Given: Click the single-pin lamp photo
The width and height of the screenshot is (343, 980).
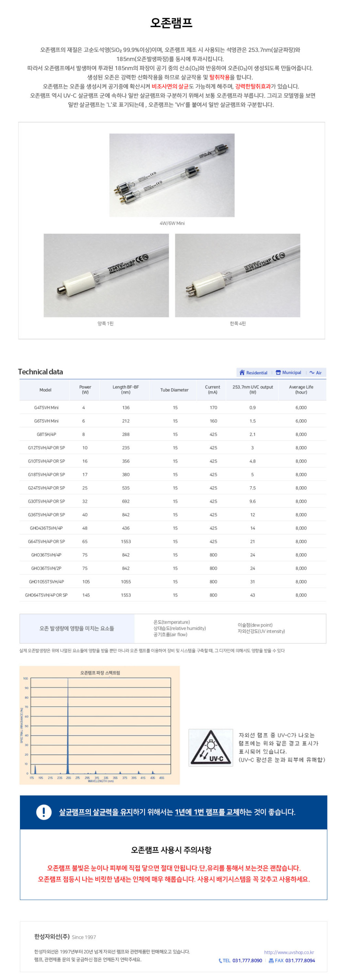Looking at the screenshot, I should point(106,275).
